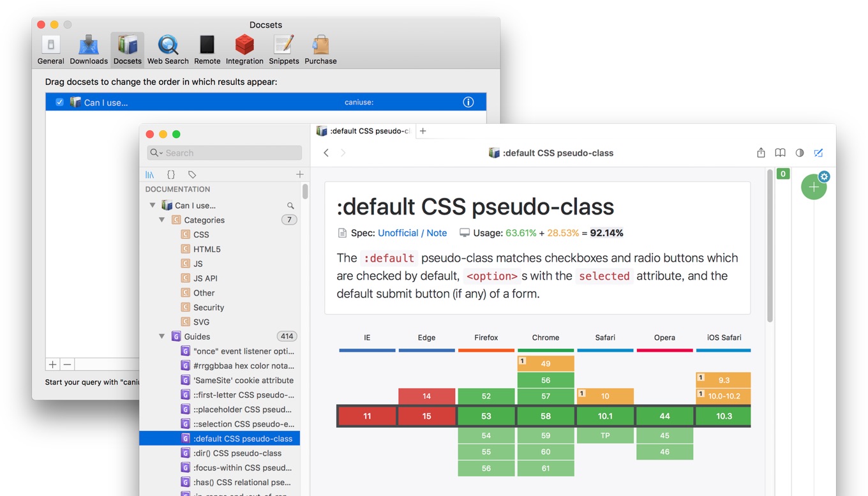Click the sidebar Search field
This screenshot has height=496, width=868.
[225, 153]
